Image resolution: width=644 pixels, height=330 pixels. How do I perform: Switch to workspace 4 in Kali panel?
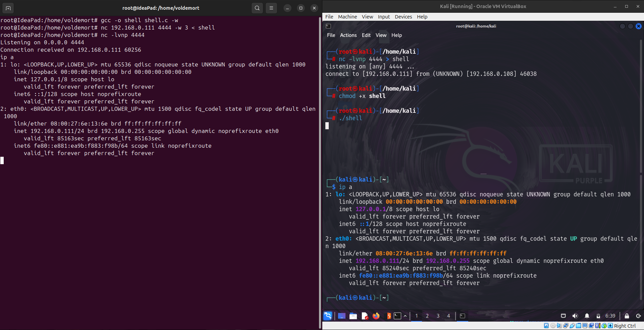pyautogui.click(x=448, y=316)
